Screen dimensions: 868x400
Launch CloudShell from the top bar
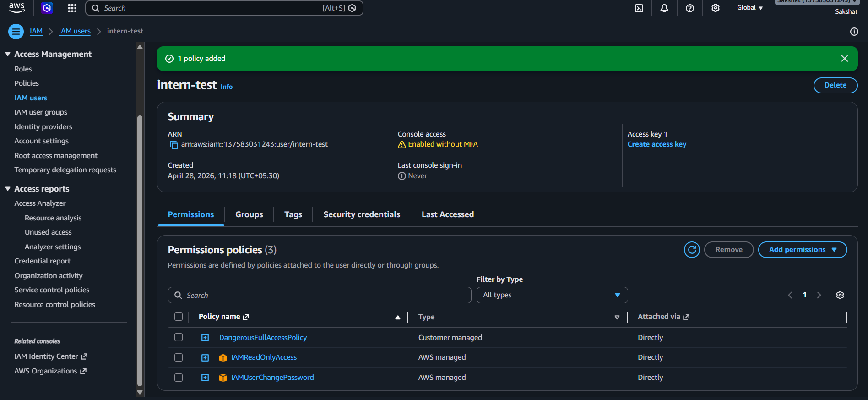point(639,8)
